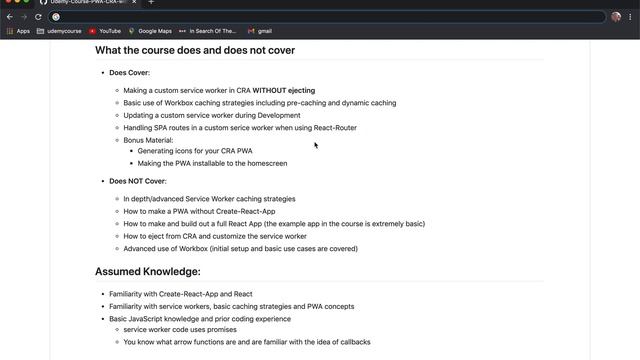Open the gmail bookmark
Viewport: 640px width, 360px height.
click(260, 31)
